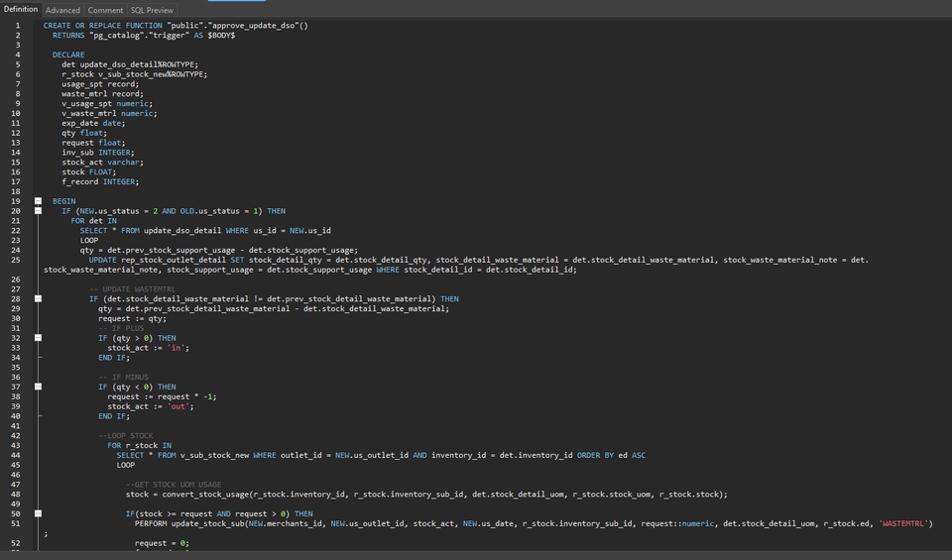This screenshot has height=560, width=952.
Task: Click the request := qty; line
Action: tap(132, 318)
